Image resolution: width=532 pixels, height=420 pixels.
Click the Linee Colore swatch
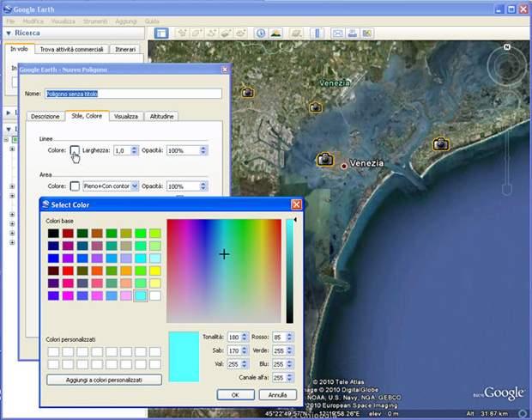75,150
